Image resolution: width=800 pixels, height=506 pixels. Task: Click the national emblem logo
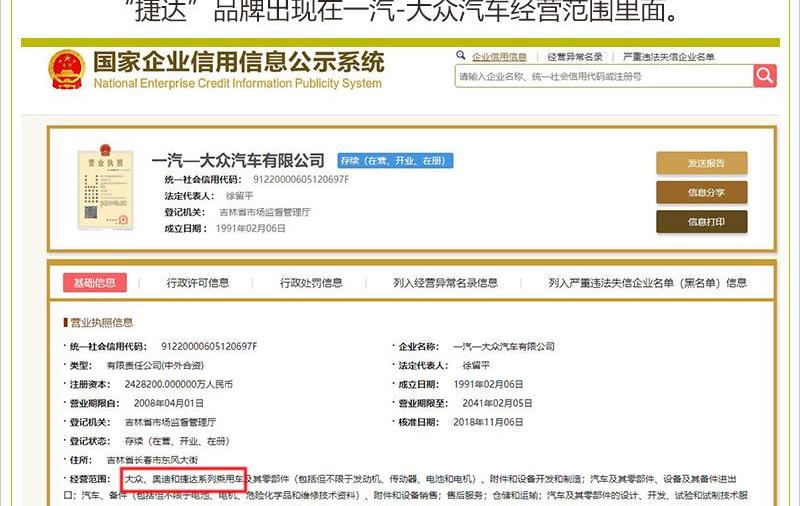tap(66, 70)
